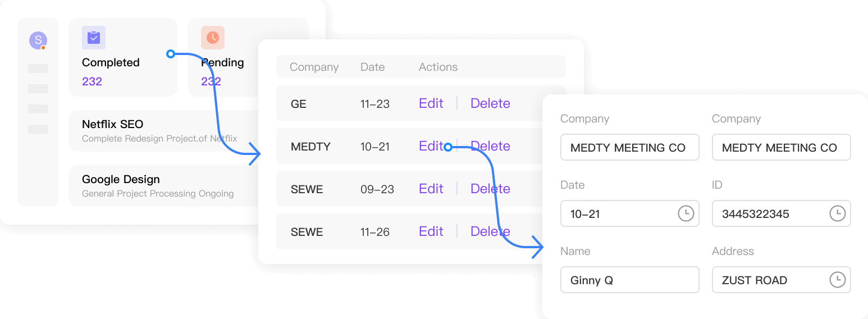868x319 pixels.
Task: Click the Completed count 232
Action: tap(92, 81)
